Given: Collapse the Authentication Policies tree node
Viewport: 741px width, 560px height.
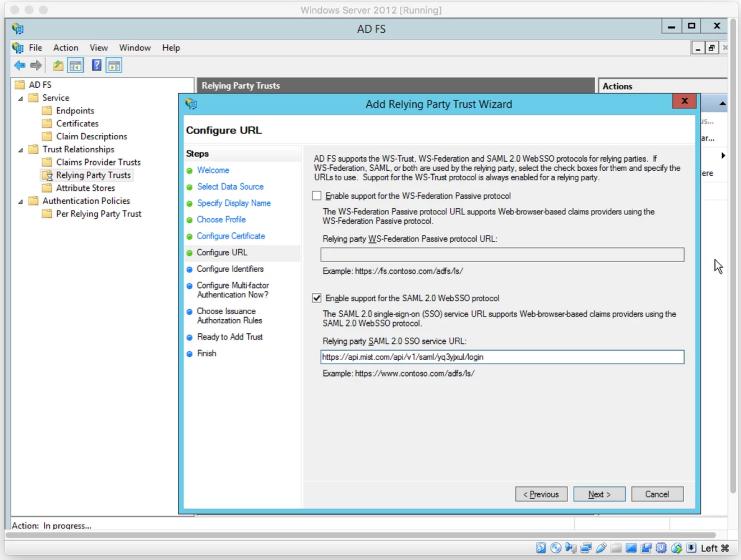Looking at the screenshot, I should pos(21,202).
